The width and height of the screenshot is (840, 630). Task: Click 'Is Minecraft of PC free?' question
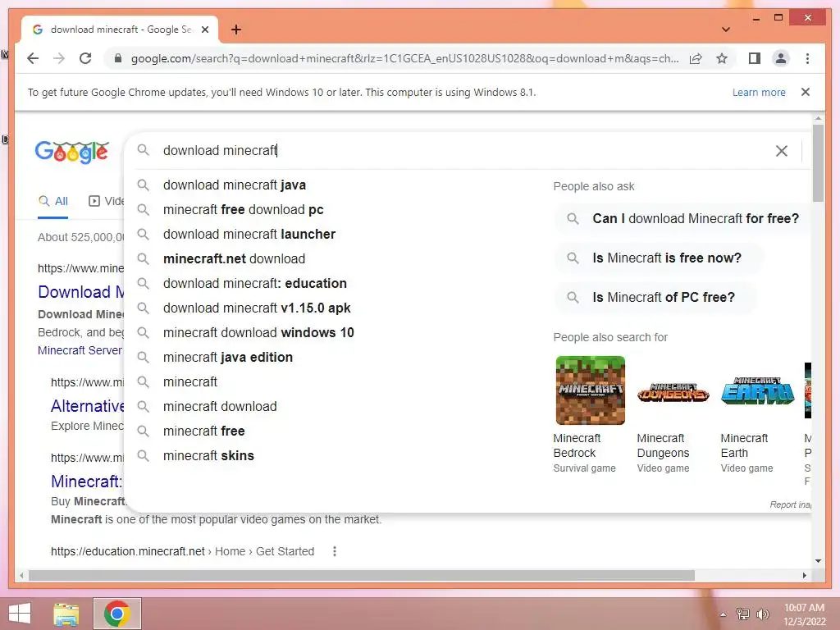(x=655, y=297)
